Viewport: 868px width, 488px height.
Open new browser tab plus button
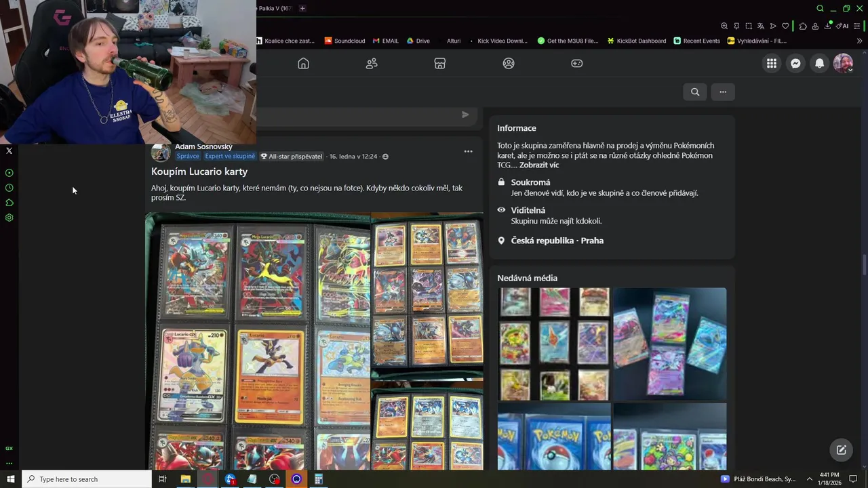tap(302, 8)
